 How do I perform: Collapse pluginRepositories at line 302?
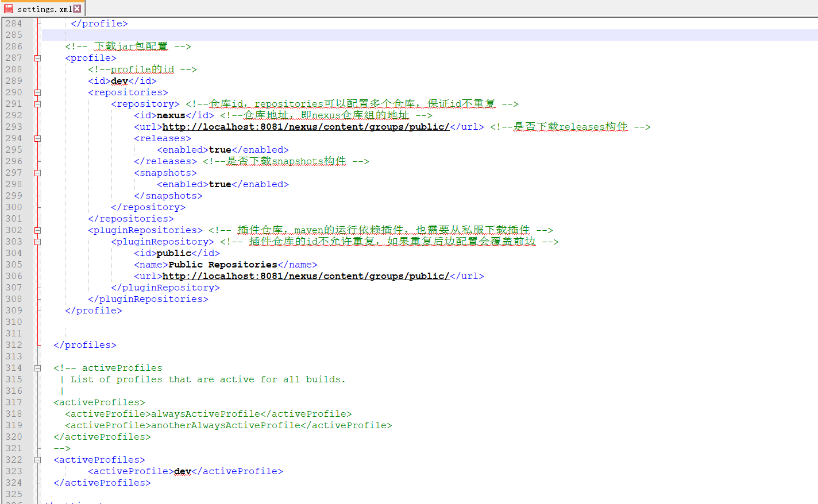tap(37, 230)
